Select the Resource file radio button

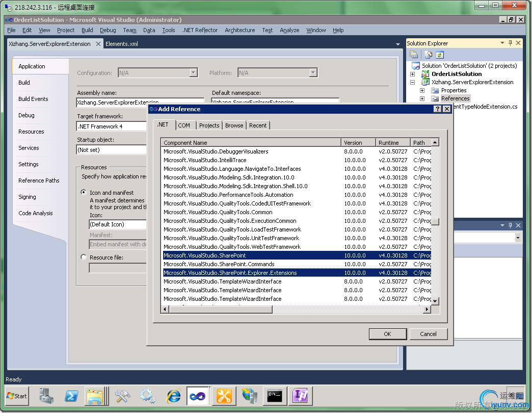click(84, 257)
